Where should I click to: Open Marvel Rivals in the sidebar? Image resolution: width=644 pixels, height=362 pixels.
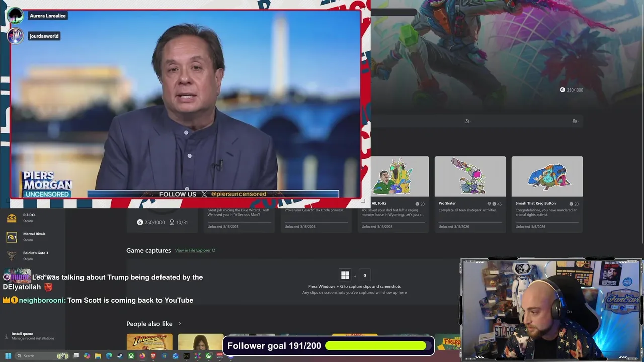[x=33, y=237]
